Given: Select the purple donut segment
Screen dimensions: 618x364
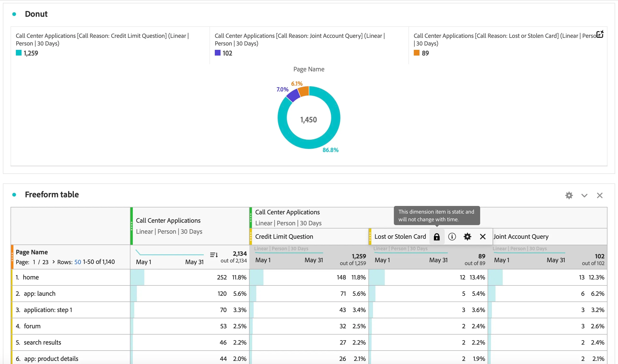Looking at the screenshot, I should click(x=293, y=95).
